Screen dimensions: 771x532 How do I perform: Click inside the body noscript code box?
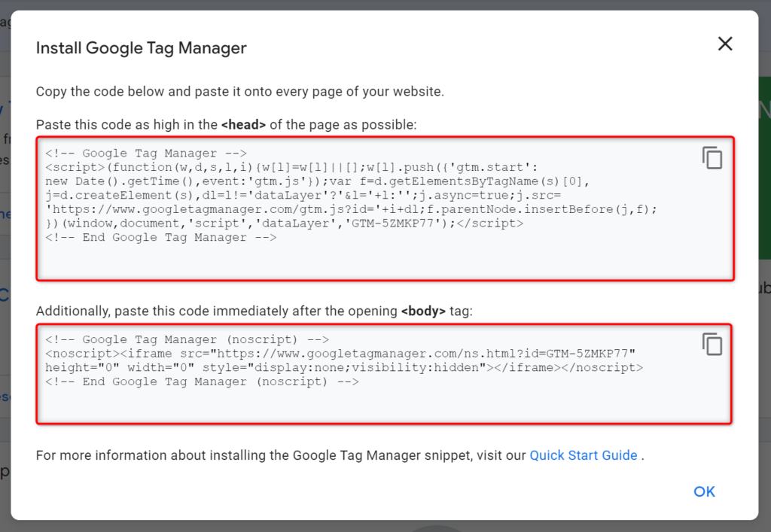click(x=384, y=374)
